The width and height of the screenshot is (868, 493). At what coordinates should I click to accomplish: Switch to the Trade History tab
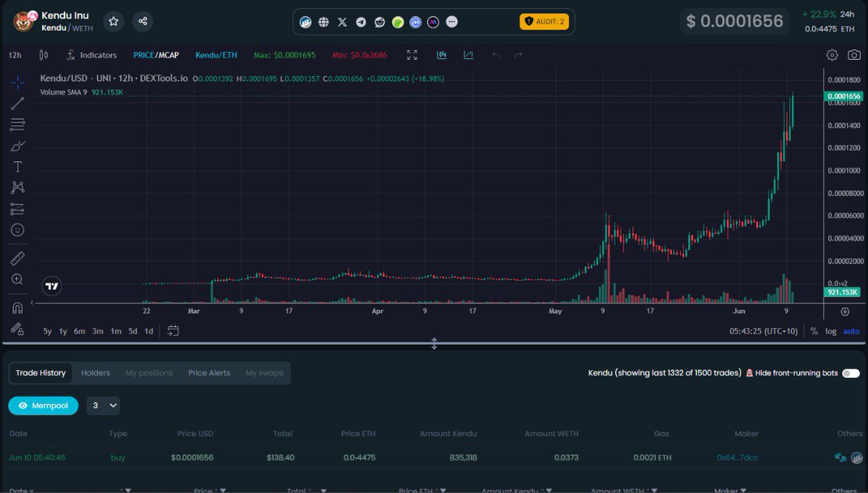[41, 373]
